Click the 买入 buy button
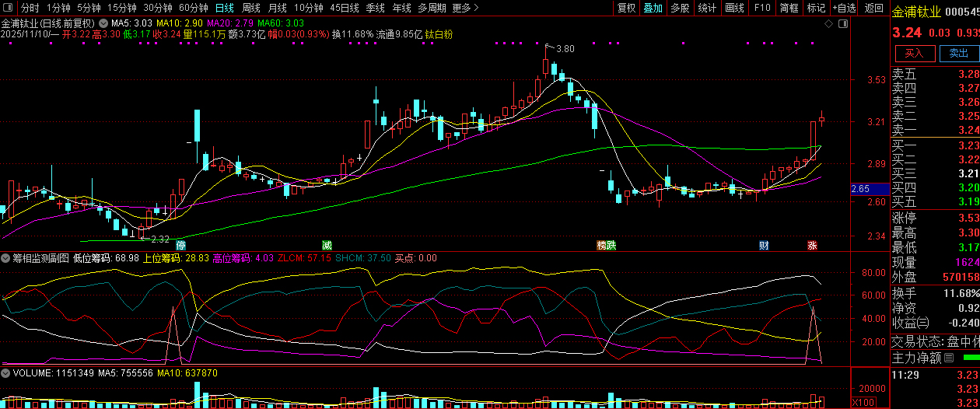 point(915,53)
